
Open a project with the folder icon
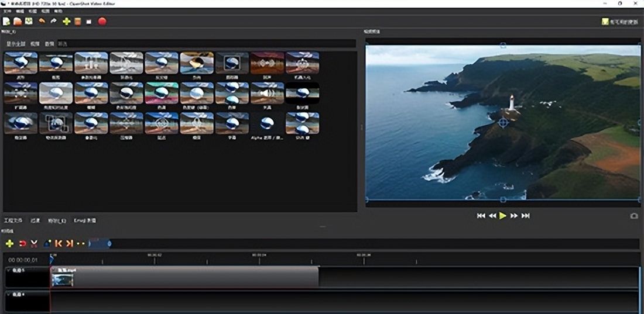pos(18,22)
